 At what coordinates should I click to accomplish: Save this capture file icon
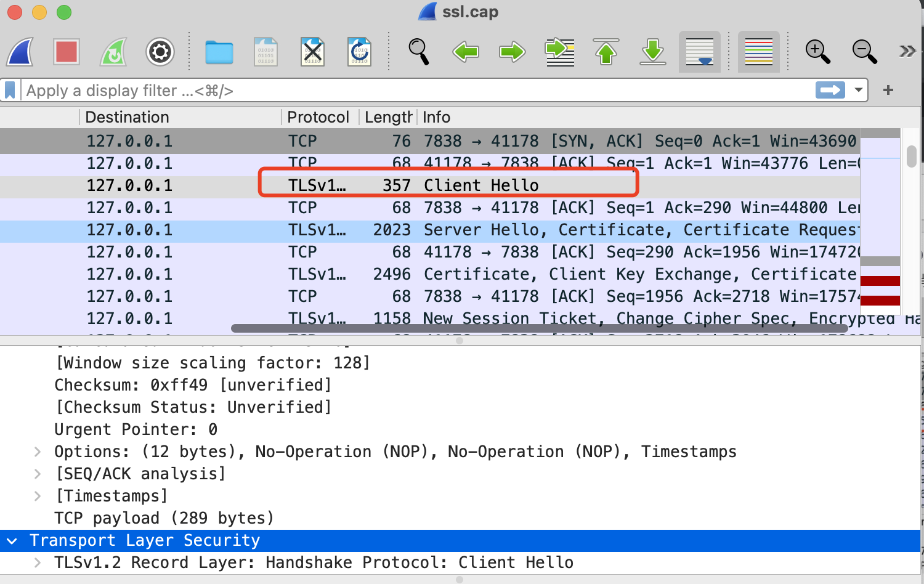click(266, 52)
